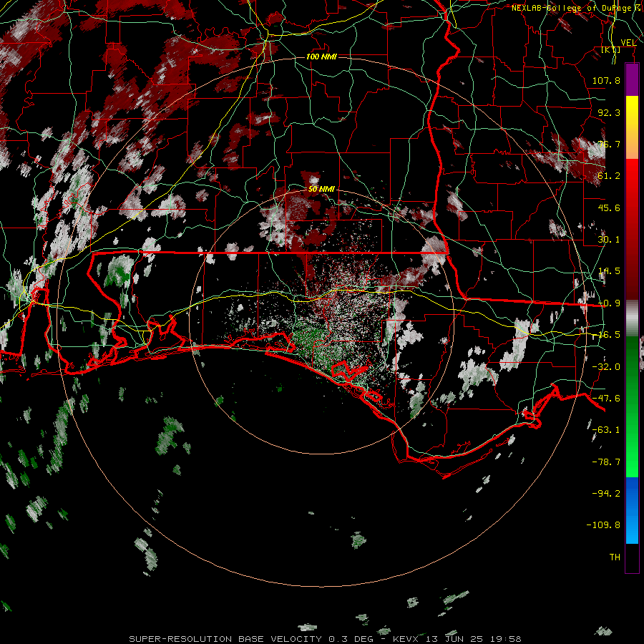Select the blue segment of the velocity color bar

click(632, 510)
